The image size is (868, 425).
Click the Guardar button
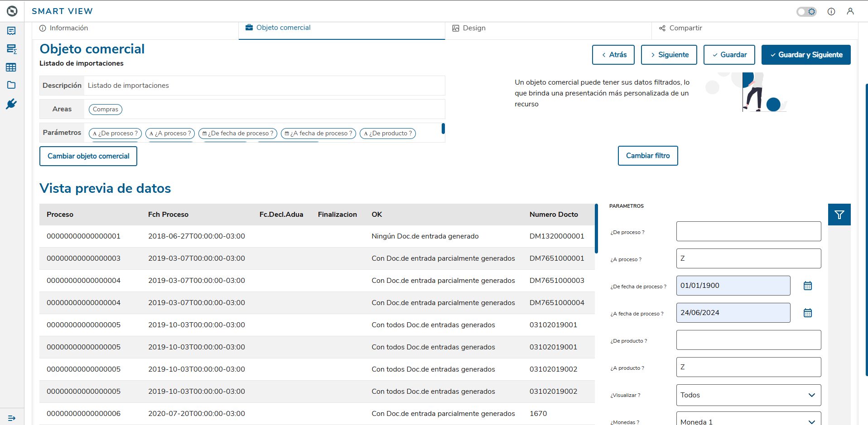tap(729, 55)
